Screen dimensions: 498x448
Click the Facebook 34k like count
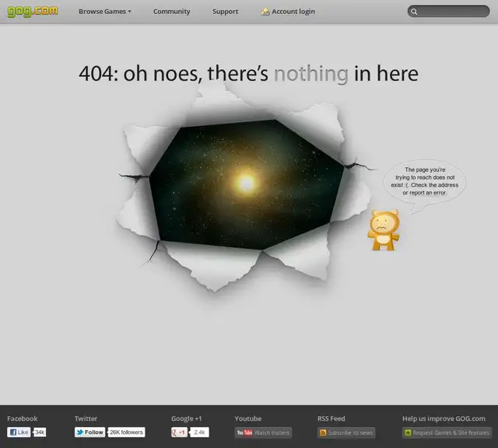pos(40,432)
